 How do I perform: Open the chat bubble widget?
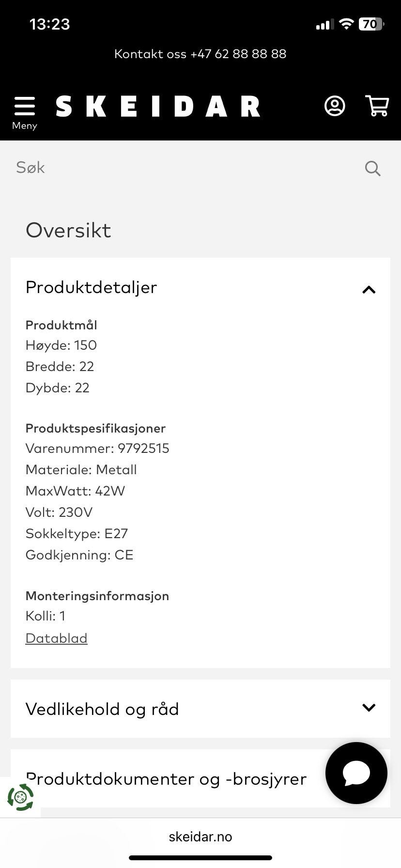click(356, 773)
